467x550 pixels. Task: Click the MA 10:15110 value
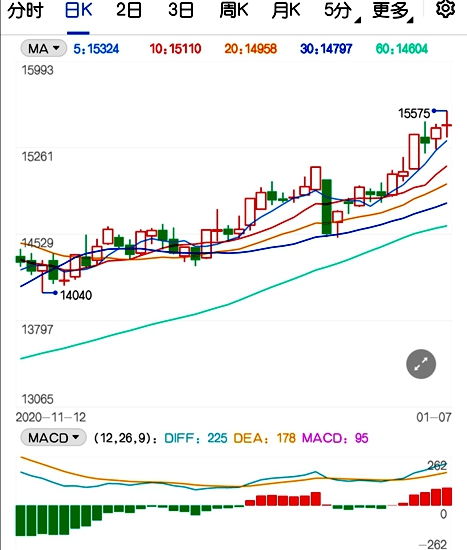175,49
